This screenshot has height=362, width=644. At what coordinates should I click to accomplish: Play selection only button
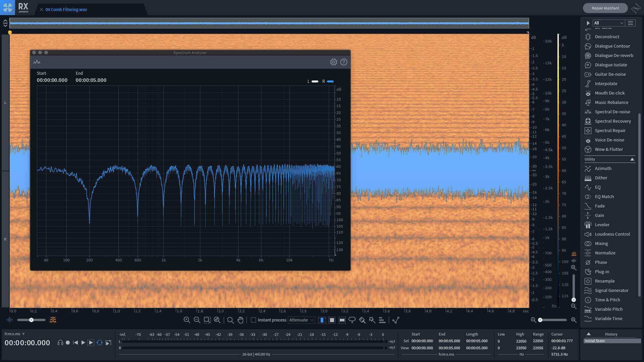click(91, 343)
